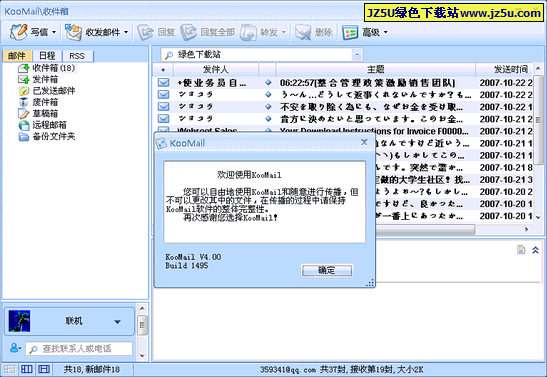
Task: Click the mail list horizontal scrollbar
Action: click(x=425, y=229)
